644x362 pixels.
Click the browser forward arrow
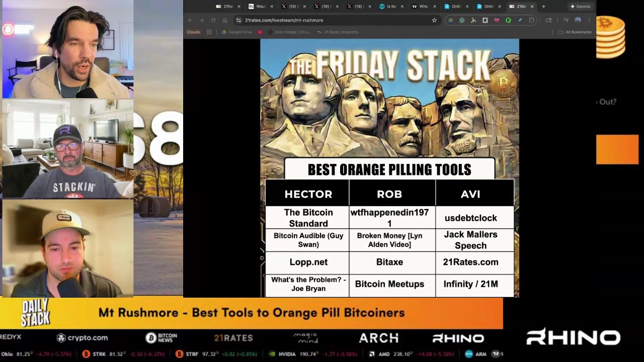202,20
